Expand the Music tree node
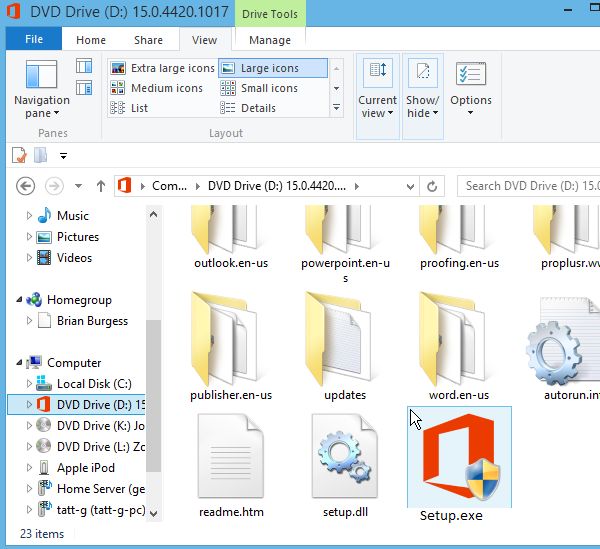This screenshot has height=549, width=600. click(x=29, y=216)
